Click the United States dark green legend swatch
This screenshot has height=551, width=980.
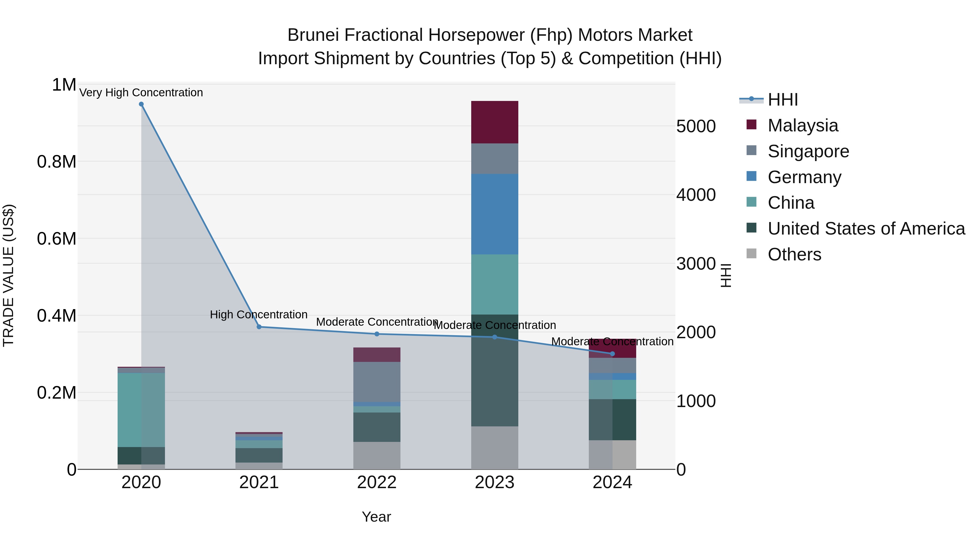tap(751, 228)
